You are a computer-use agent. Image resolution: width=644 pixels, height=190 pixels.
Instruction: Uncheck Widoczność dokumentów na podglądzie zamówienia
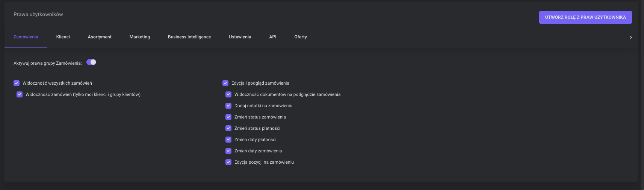pos(228,94)
